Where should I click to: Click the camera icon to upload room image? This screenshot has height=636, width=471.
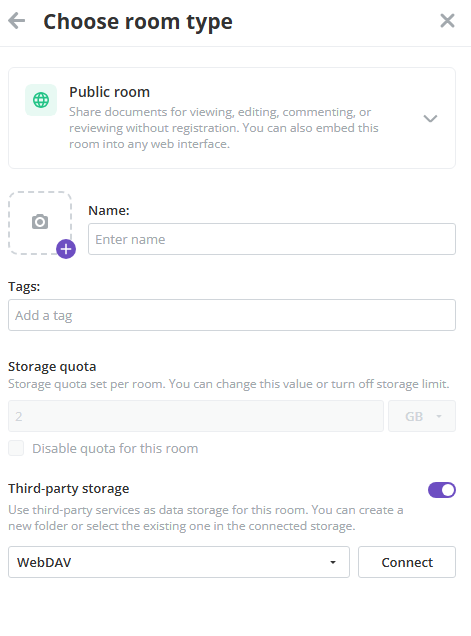(x=40, y=222)
